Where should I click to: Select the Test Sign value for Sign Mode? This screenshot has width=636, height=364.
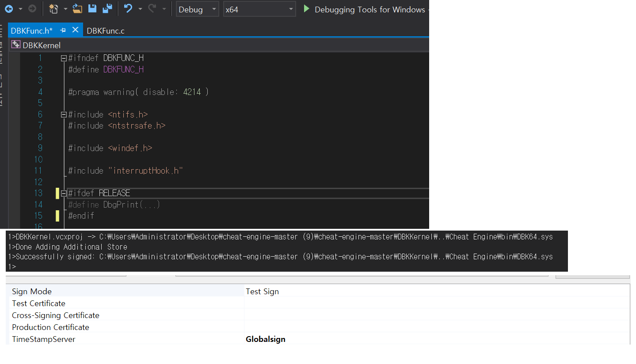pos(262,291)
